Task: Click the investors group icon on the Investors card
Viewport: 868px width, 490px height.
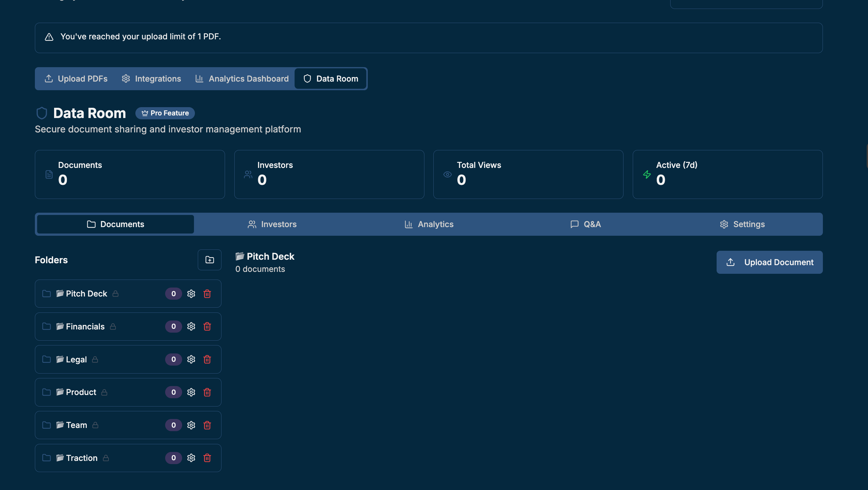Action: point(248,174)
